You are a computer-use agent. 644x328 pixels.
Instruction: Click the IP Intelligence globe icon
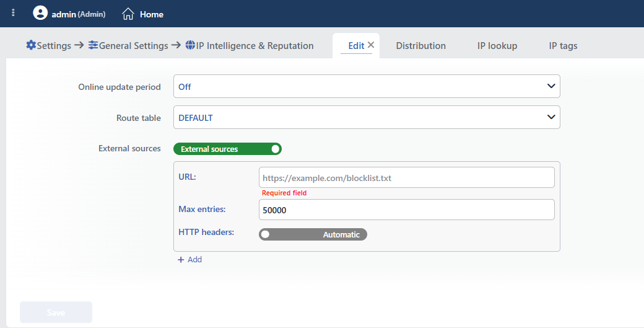(x=190, y=45)
